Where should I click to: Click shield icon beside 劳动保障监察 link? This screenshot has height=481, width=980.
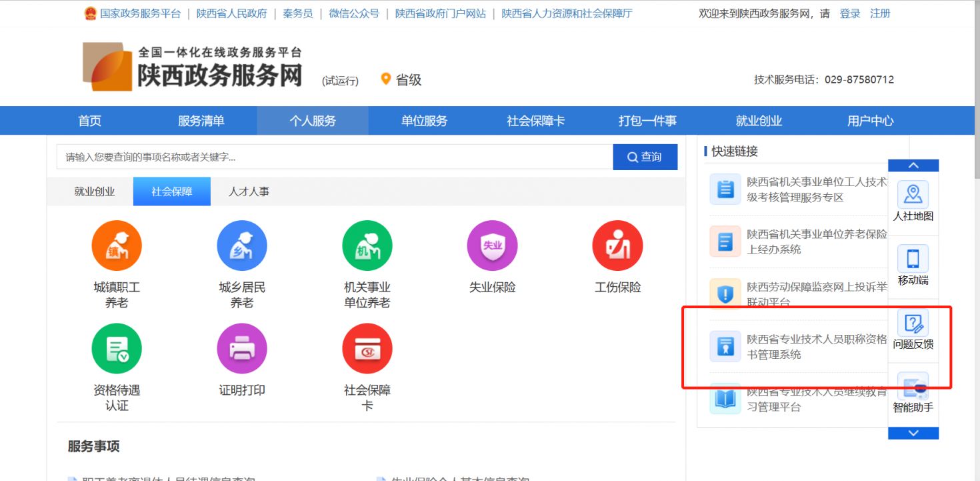(725, 294)
